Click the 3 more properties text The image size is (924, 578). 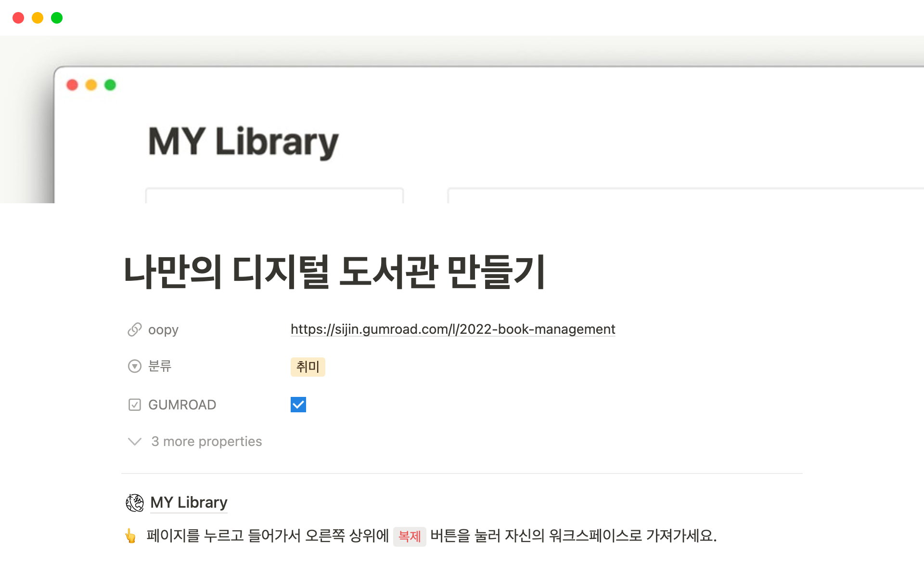(206, 441)
